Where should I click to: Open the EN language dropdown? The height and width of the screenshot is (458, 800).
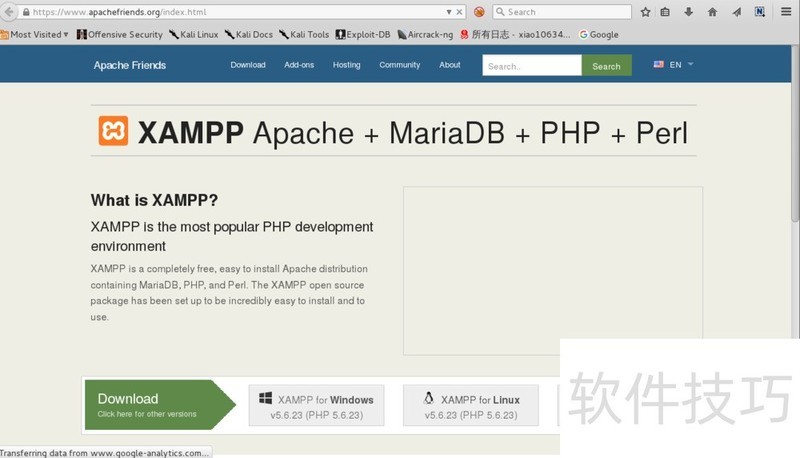681,65
